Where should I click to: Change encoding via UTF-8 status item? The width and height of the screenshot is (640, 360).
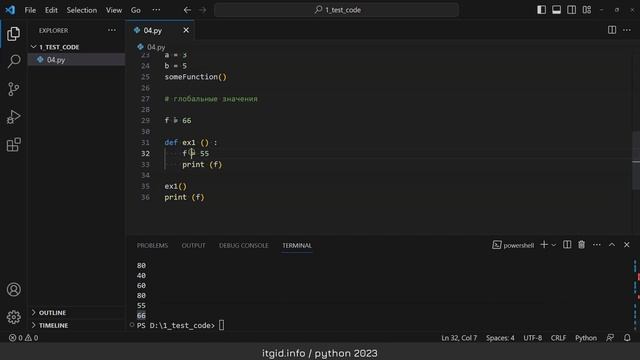(533, 338)
